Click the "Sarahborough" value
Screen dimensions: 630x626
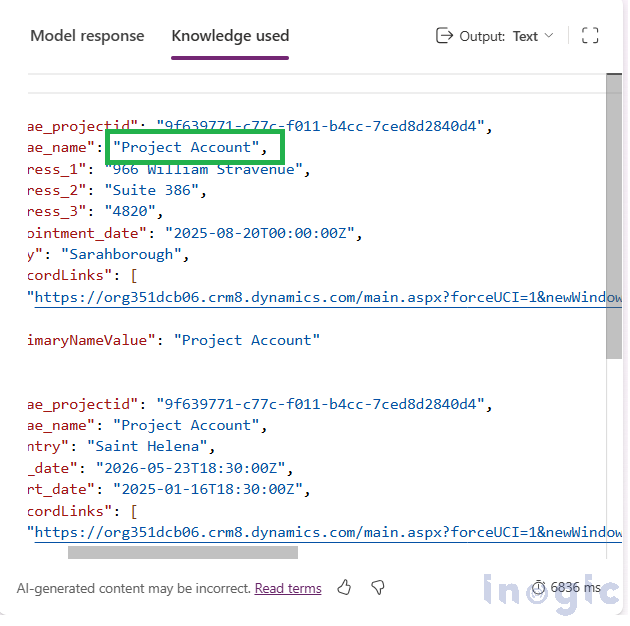[x=121, y=254]
